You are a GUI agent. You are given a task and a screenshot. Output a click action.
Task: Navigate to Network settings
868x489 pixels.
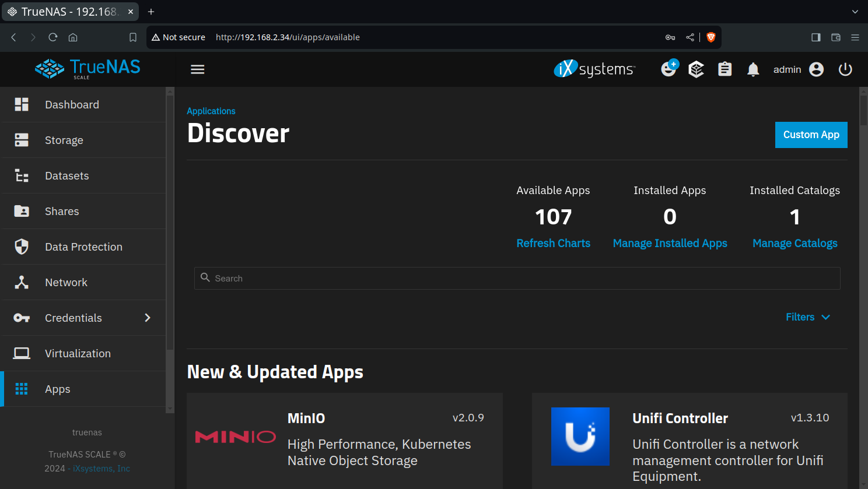point(84,283)
